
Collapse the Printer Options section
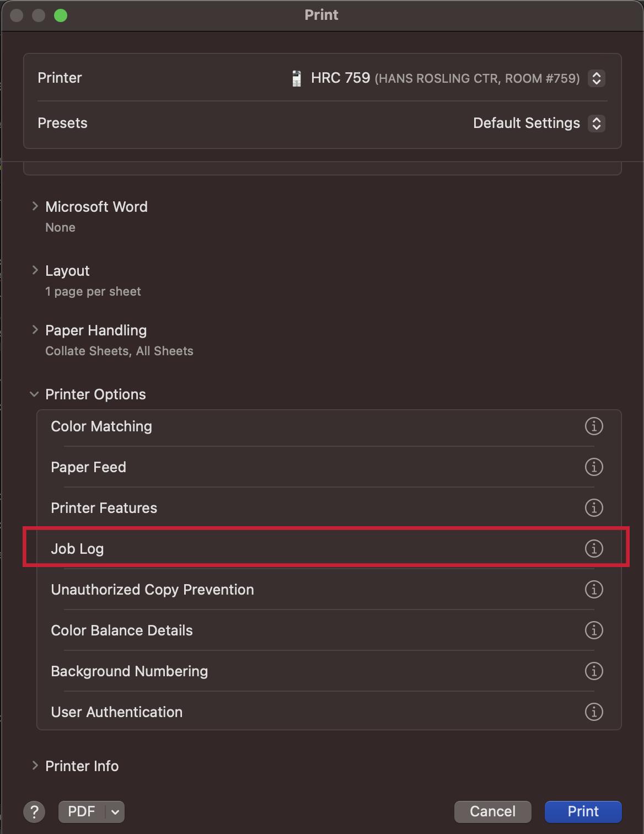click(x=34, y=394)
